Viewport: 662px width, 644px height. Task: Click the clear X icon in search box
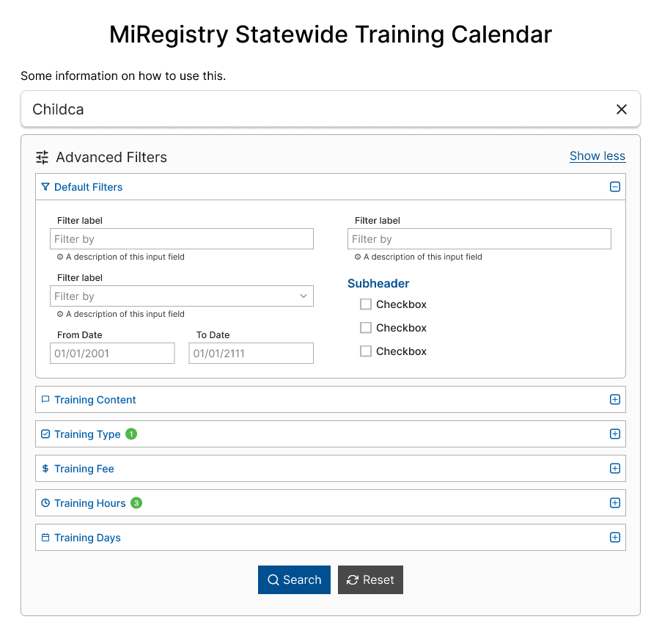click(621, 109)
